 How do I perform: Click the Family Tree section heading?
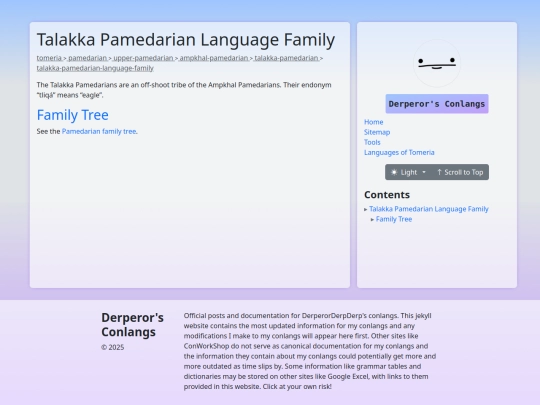pyautogui.click(x=73, y=115)
